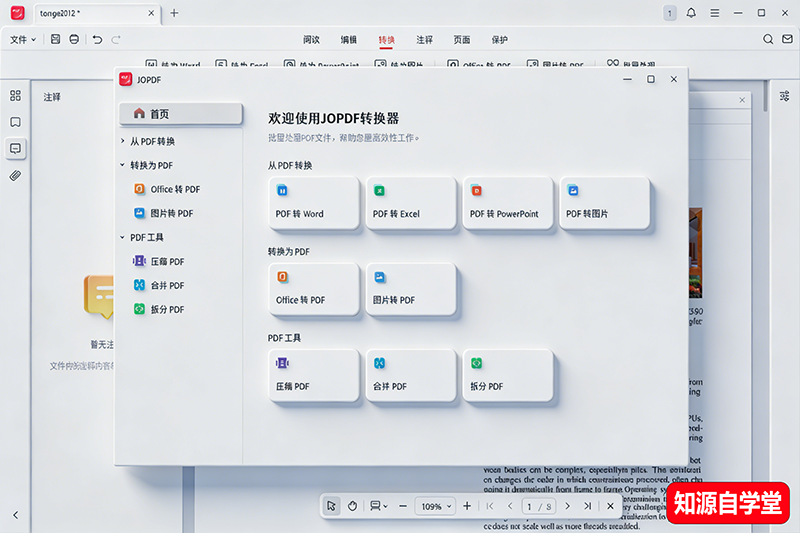This screenshot has width=800, height=533.
Task: Click the page number input field
Action: pos(539,506)
